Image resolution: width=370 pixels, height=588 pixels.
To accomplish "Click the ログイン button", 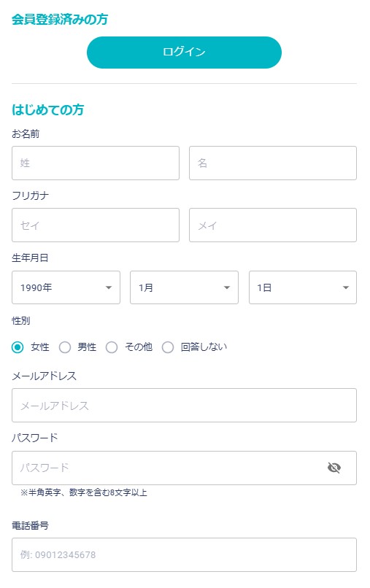I will coord(184,52).
